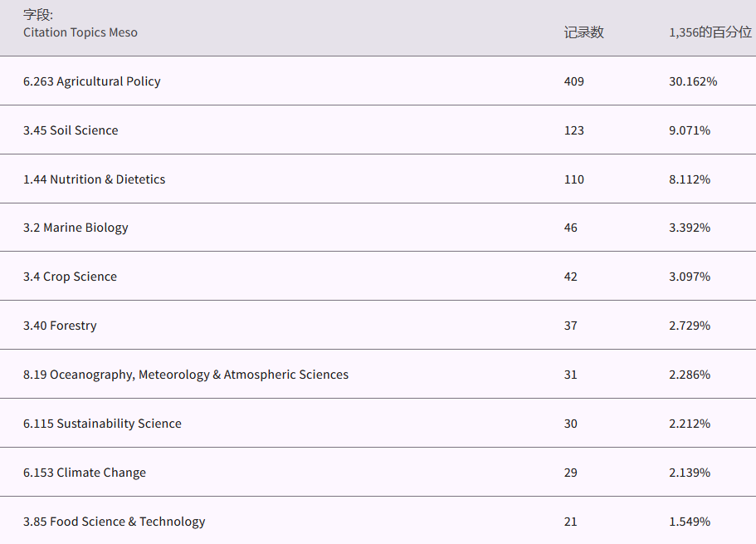Click the 37 record count for Forestry
Image resolution: width=756 pixels, height=544 pixels.
point(571,326)
